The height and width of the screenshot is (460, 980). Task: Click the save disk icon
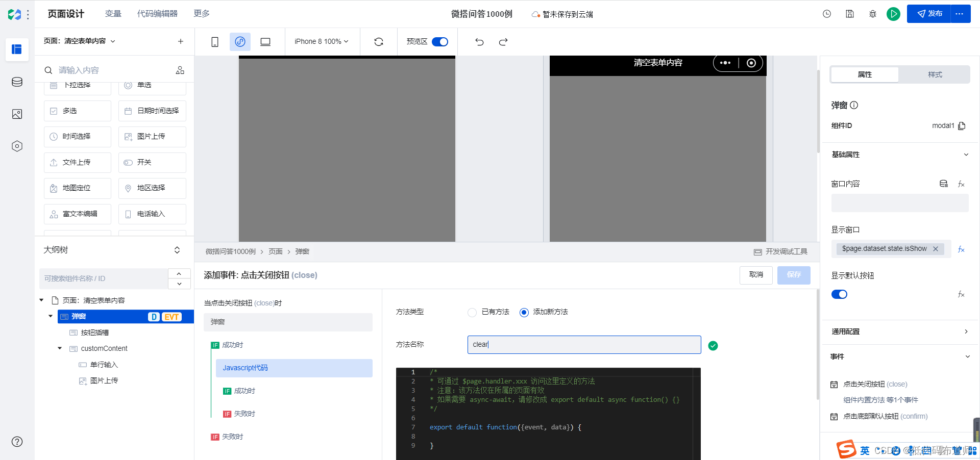pyautogui.click(x=850, y=14)
